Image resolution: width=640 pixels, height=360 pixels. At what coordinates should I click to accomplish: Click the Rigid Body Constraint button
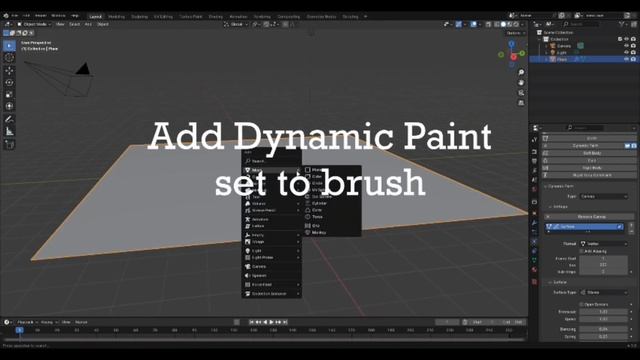589,175
